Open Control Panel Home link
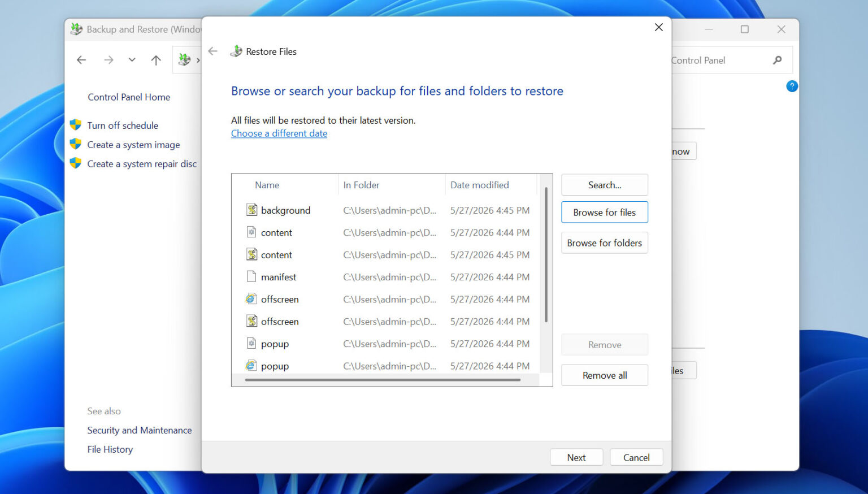Screen dimensions: 868x494 point(129,97)
